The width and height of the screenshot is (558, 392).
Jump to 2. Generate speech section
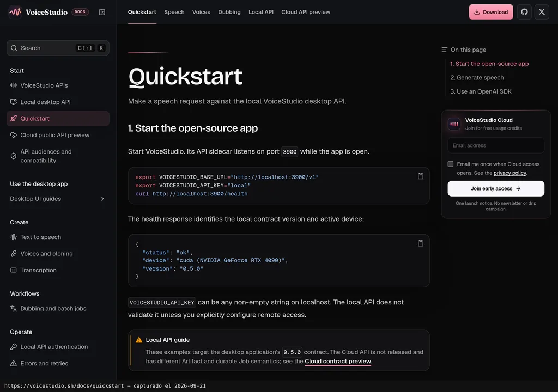477,77
